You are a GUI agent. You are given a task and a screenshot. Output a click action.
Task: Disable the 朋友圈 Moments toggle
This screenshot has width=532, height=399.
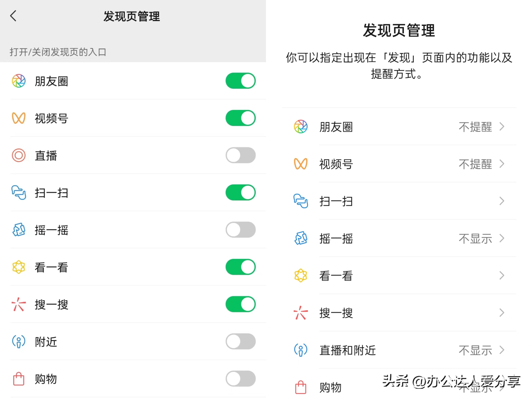240,81
